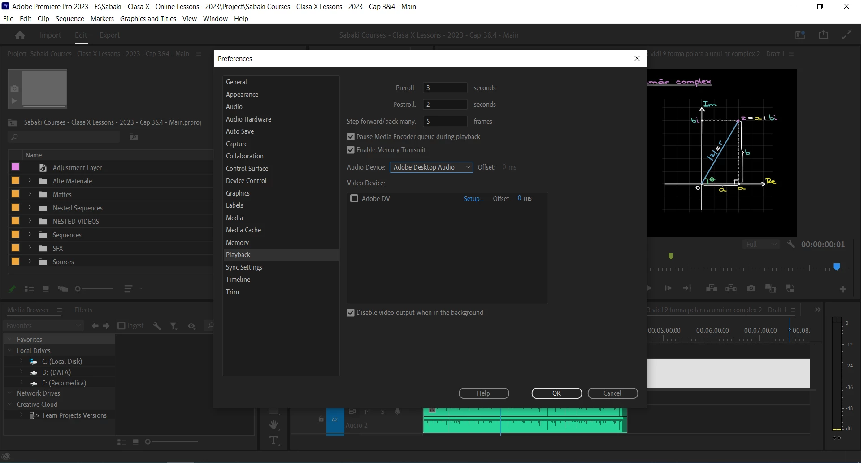The width and height of the screenshot is (868, 463).
Task: Open Adobe DV Setup link
Action: [x=473, y=198]
